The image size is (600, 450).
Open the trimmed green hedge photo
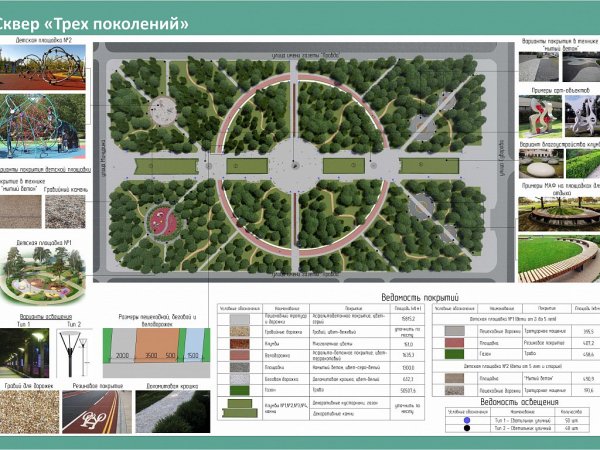coord(583,164)
